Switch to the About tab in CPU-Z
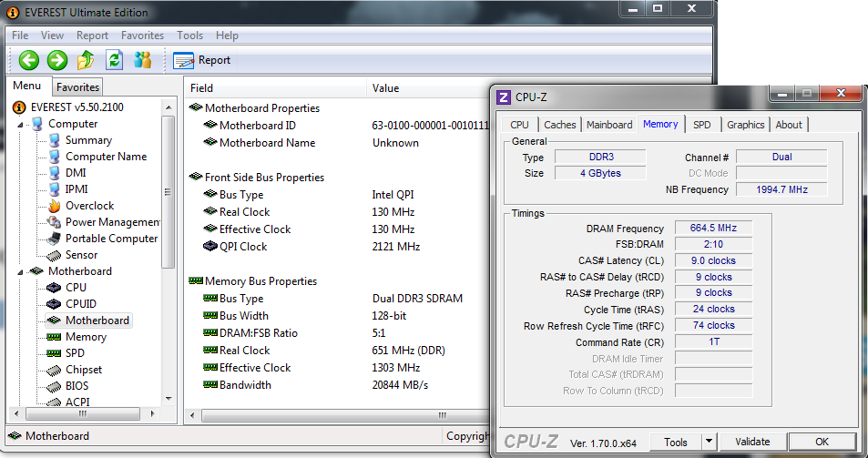This screenshot has width=868, height=458. coord(788,125)
